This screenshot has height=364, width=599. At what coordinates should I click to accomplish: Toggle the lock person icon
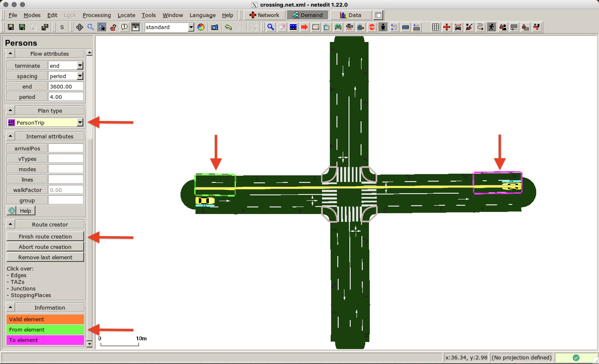click(x=503, y=27)
